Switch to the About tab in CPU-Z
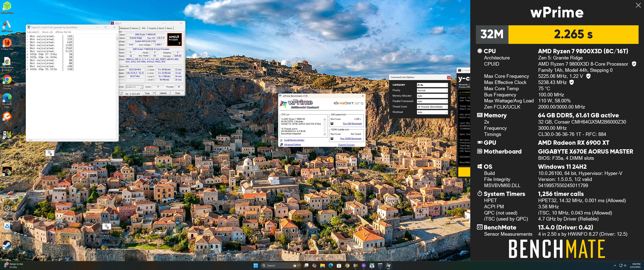Viewport: 644px width, 270px height. [169, 28]
